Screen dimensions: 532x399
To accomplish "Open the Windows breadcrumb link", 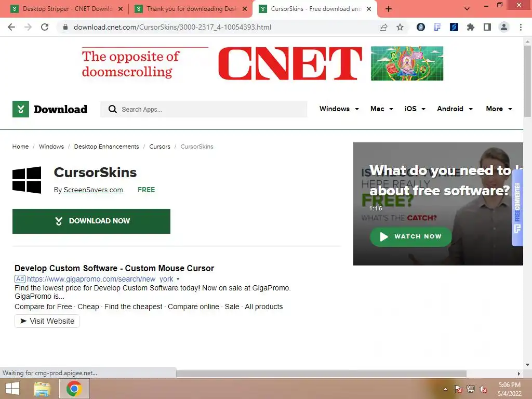I will [51, 147].
